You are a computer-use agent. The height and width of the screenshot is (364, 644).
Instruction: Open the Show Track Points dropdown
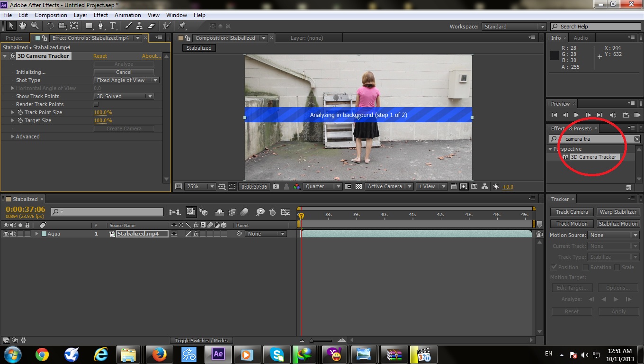(124, 96)
